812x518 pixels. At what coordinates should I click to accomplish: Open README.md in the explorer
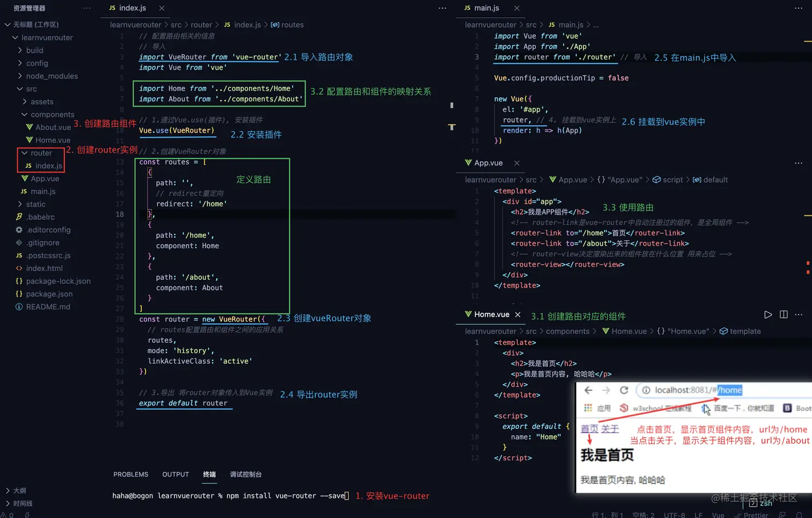[43, 307]
